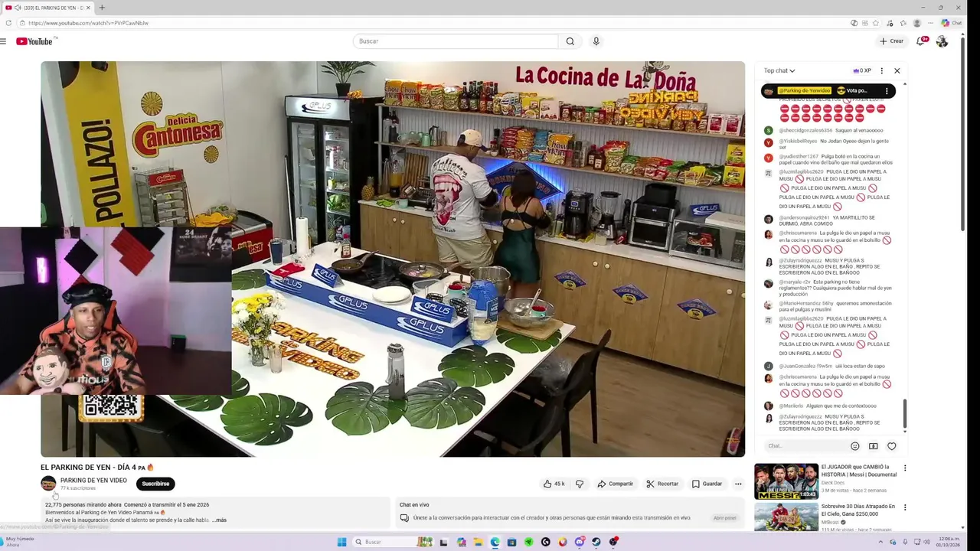The image size is (980, 551).
Task: Open Microsoft Edge on the taskbar
Action: [x=495, y=542]
